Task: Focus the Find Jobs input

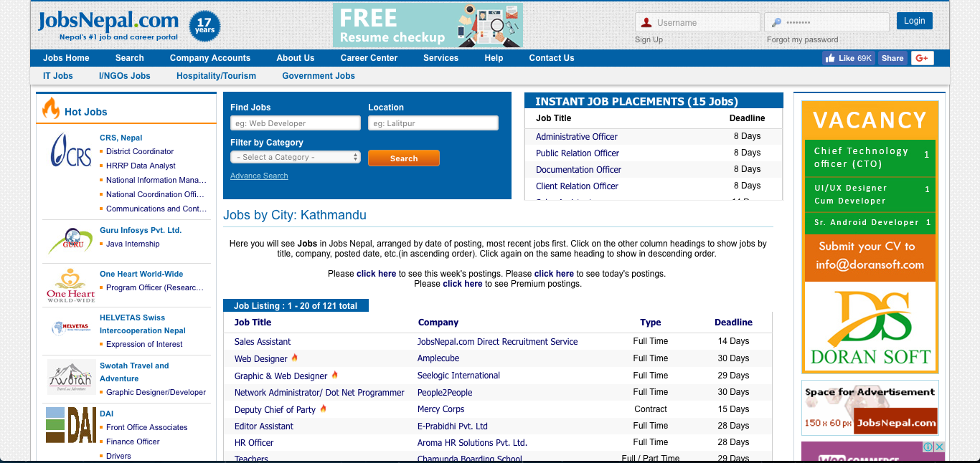Action: click(x=296, y=123)
